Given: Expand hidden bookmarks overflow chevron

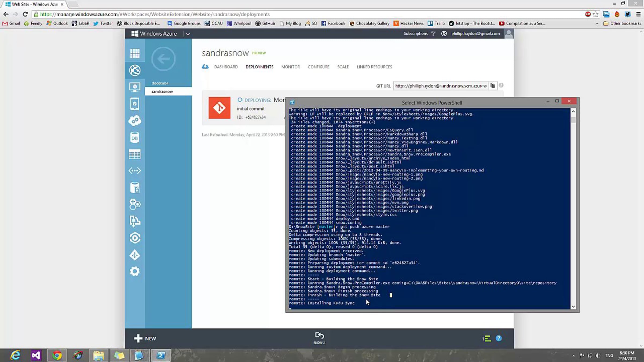Looking at the screenshot, I should [597, 24].
